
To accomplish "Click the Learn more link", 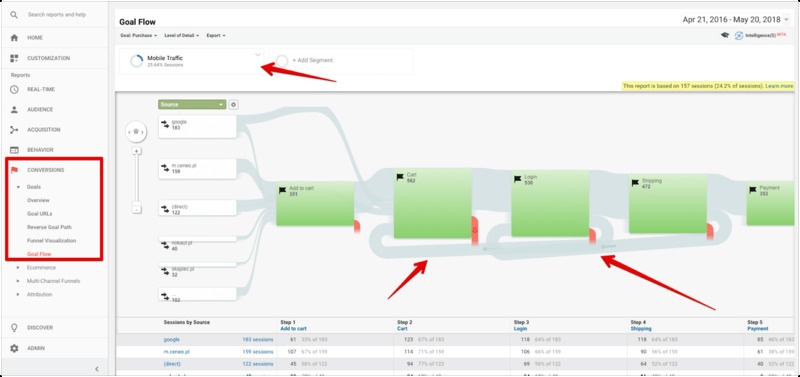I will point(779,86).
